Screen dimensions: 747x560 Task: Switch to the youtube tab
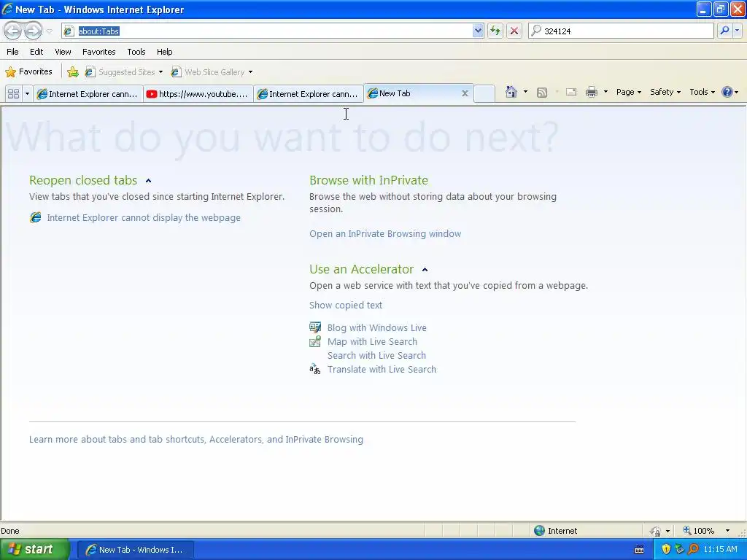pyautogui.click(x=198, y=94)
